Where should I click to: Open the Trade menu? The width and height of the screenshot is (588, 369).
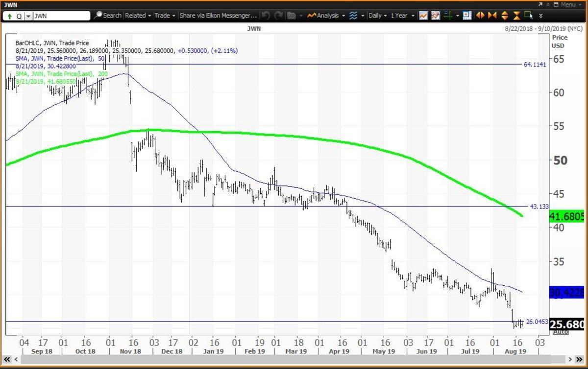tap(164, 16)
